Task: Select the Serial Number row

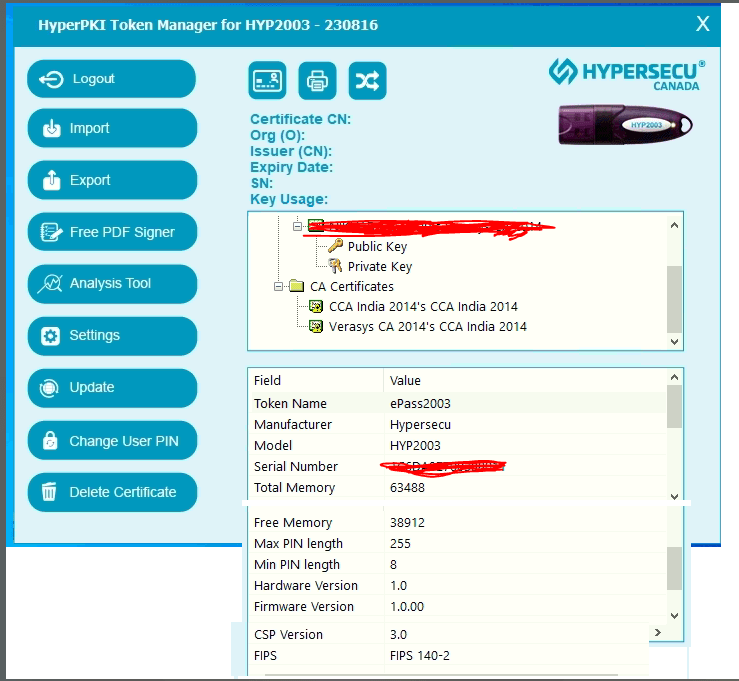Action: coord(458,467)
